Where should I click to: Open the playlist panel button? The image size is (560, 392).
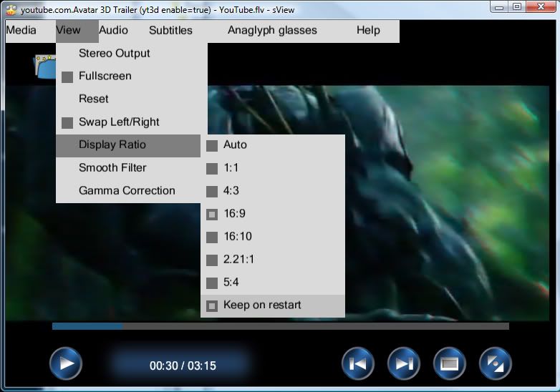[449, 363]
